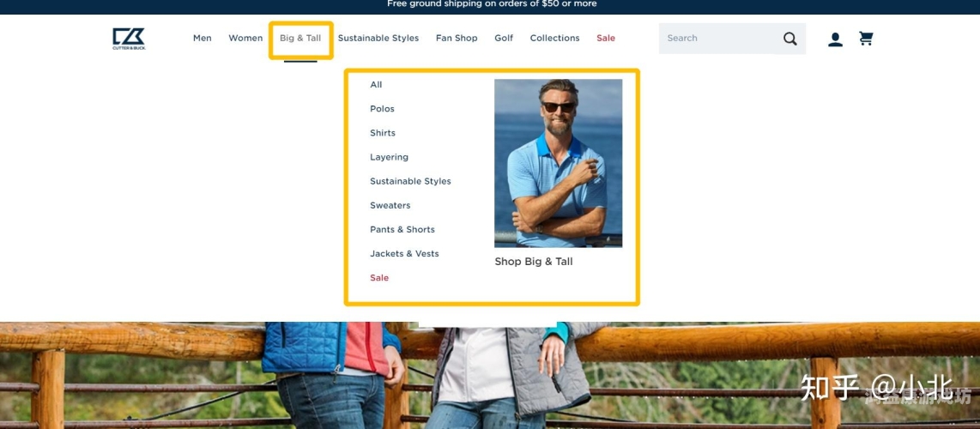
Task: Open Sustainable Styles in top navigation
Action: tap(378, 38)
